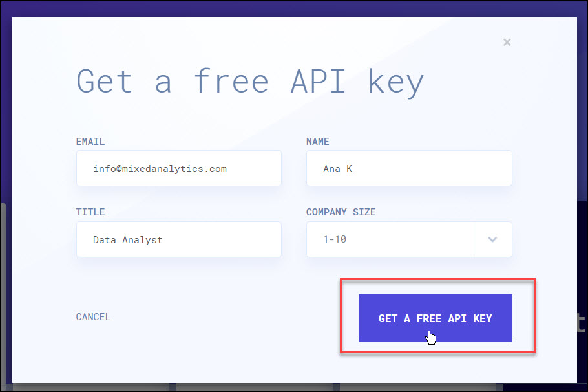
Task: Click the NAME field label
Action: click(318, 142)
